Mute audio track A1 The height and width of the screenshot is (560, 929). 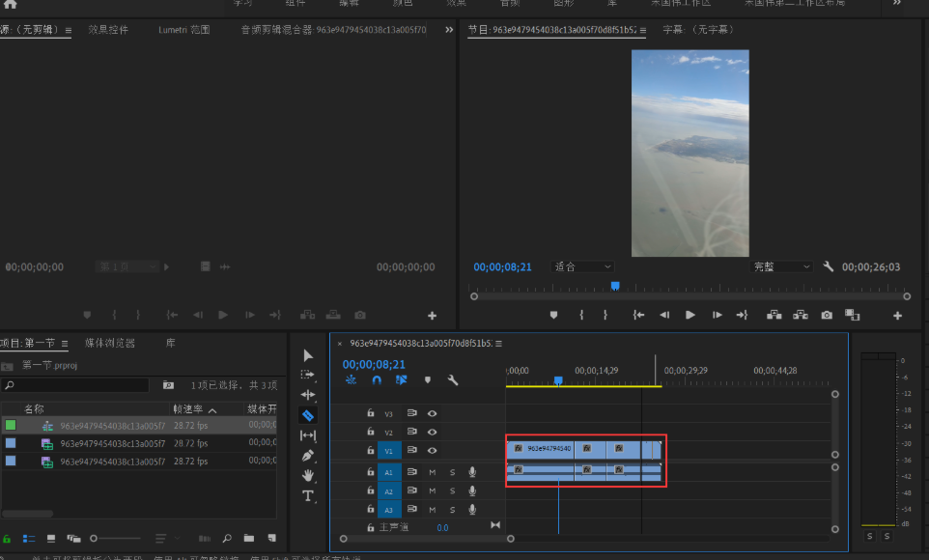click(432, 472)
